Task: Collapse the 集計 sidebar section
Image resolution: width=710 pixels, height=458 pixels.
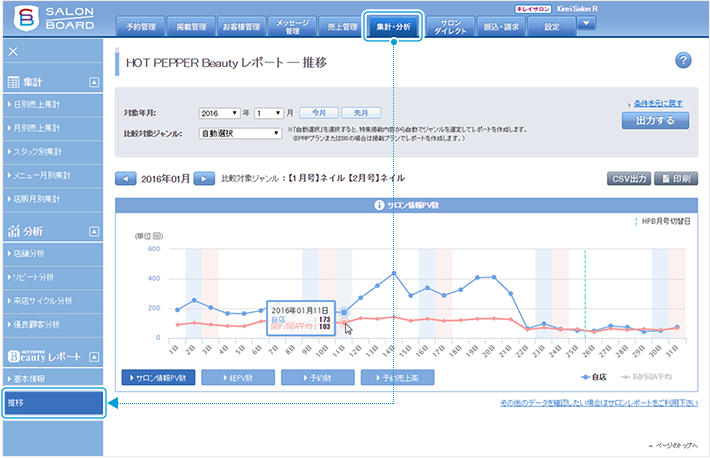Action: 94,81
